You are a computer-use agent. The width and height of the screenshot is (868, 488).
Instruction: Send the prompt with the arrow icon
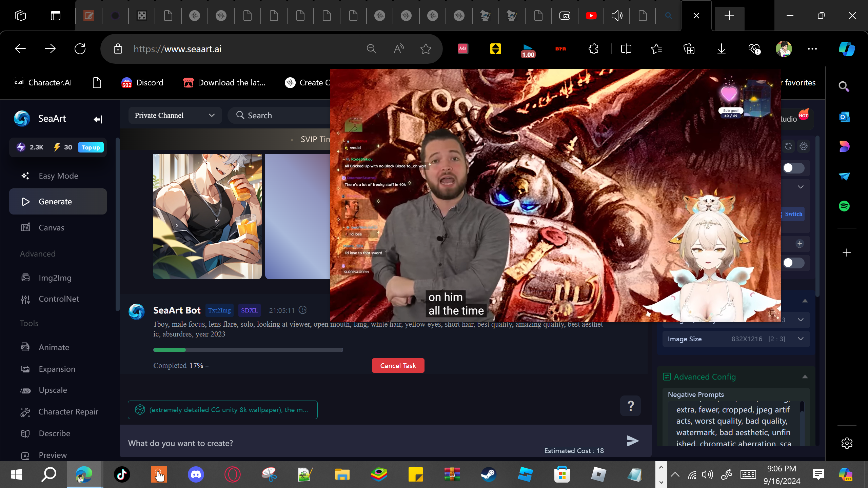tap(632, 441)
